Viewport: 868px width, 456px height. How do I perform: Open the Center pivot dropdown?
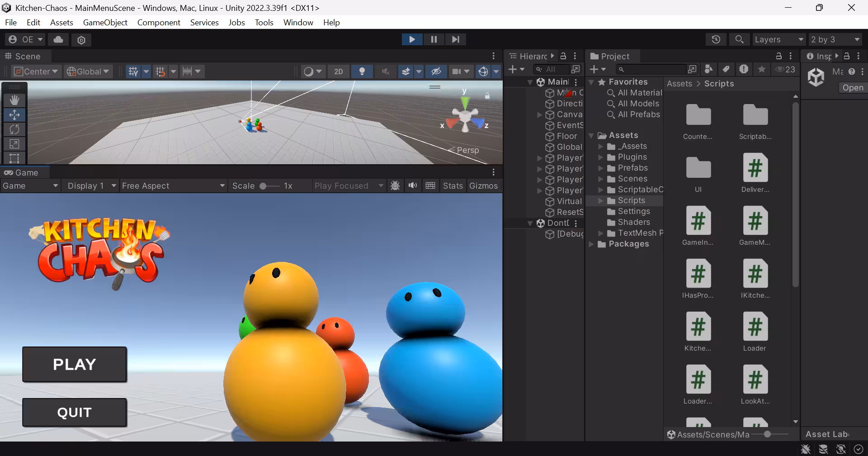point(36,71)
